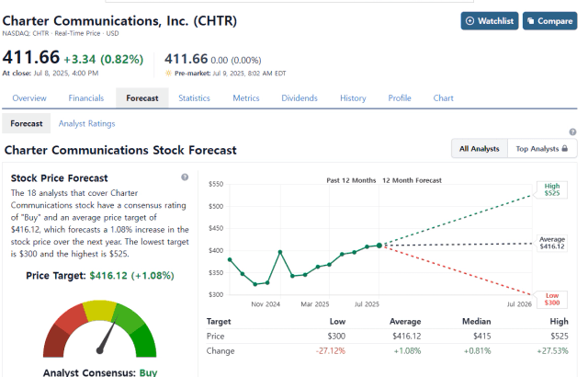The width and height of the screenshot is (588, 377).
Task: Click the Average $416.12 chart label
Action: [x=551, y=243]
